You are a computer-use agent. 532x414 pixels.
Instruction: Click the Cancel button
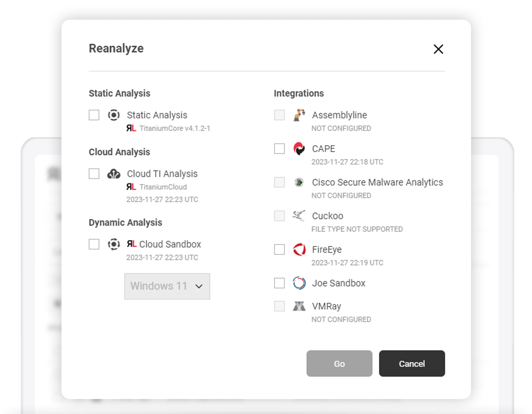pyautogui.click(x=412, y=363)
